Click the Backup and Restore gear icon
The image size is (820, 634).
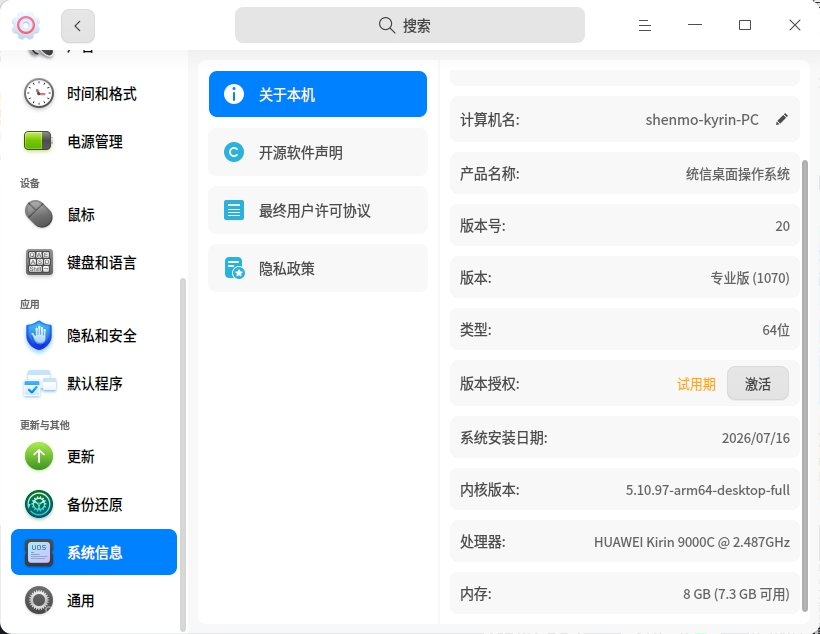[x=39, y=504]
